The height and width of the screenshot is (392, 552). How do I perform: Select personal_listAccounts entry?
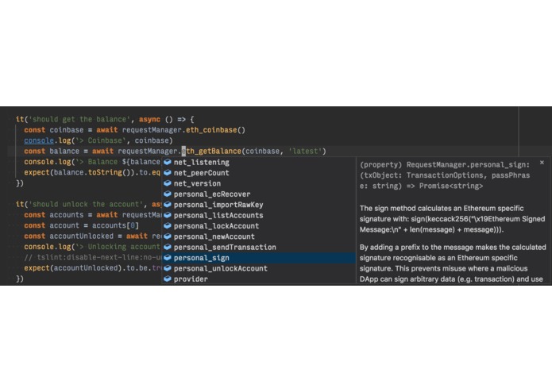(x=259, y=215)
